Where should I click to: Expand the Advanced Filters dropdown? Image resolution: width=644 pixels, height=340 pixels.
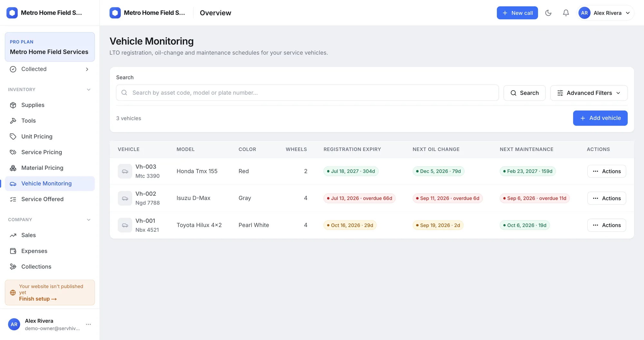coord(589,93)
